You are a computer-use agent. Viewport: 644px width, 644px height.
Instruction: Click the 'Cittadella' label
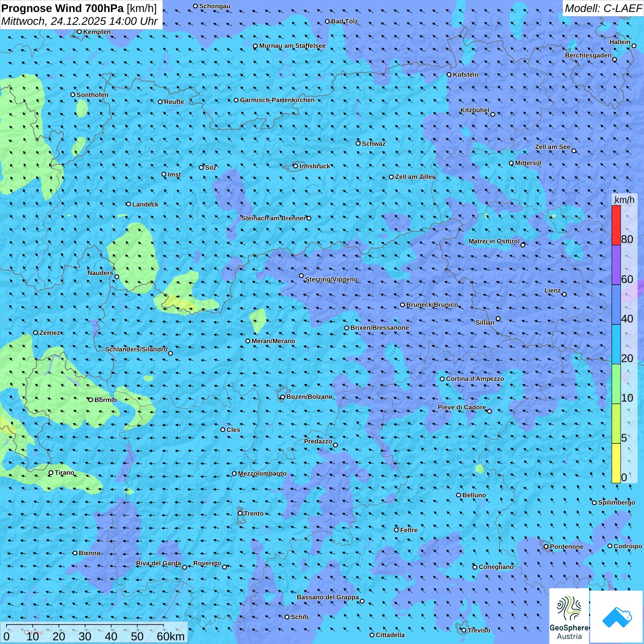tap(390, 635)
